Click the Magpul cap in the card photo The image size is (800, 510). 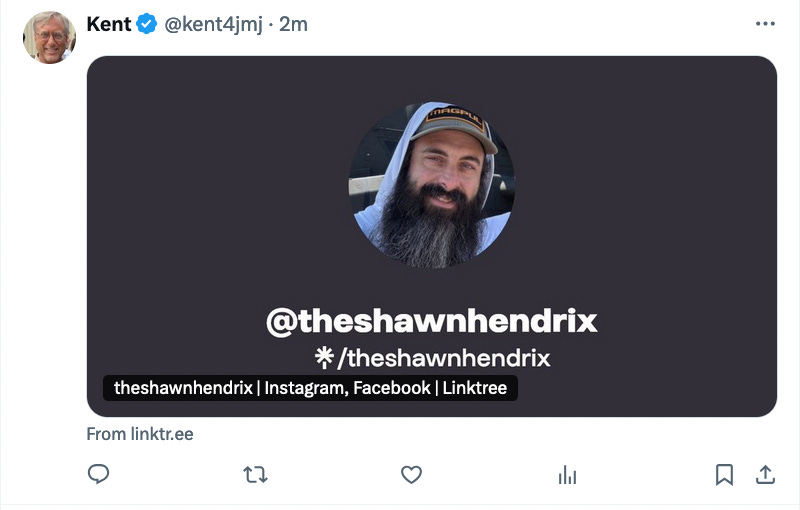454,128
